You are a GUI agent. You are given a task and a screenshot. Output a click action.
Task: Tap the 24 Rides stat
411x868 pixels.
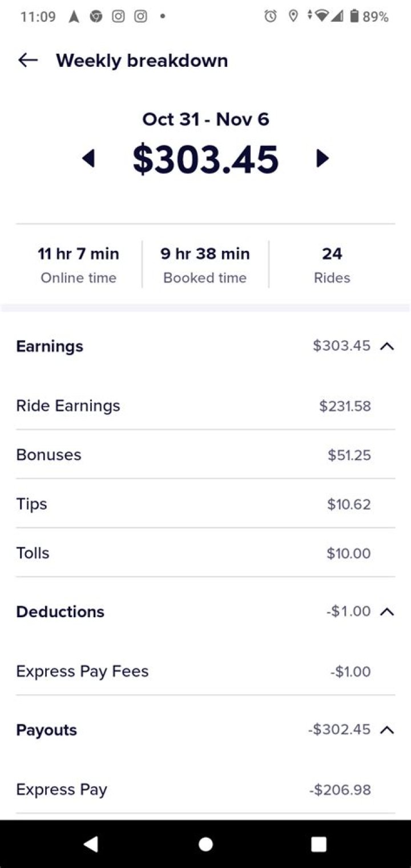[x=332, y=265]
